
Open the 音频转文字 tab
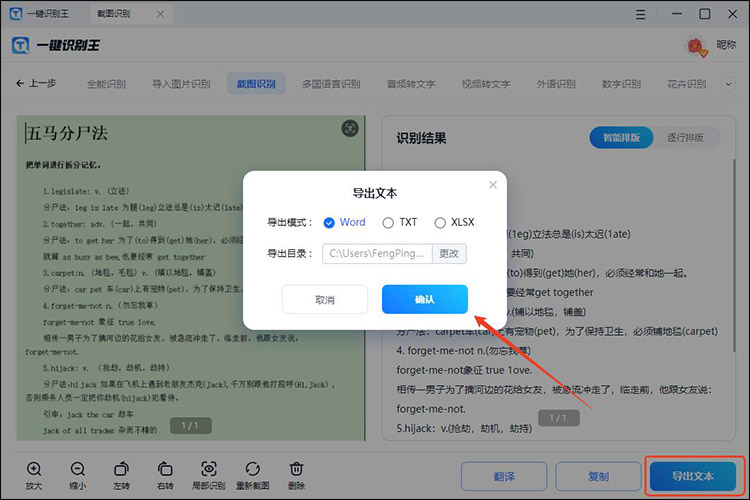[x=411, y=84]
